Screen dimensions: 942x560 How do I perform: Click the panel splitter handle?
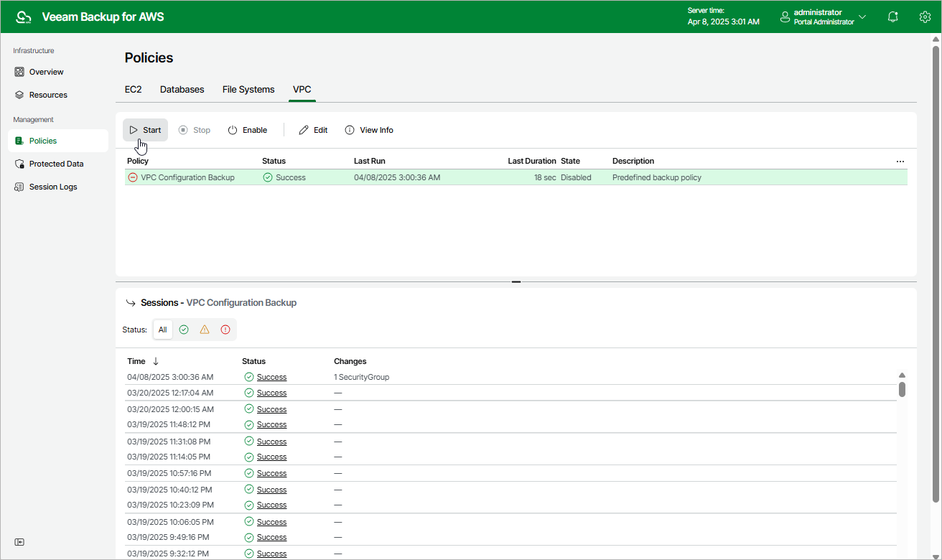(x=516, y=282)
